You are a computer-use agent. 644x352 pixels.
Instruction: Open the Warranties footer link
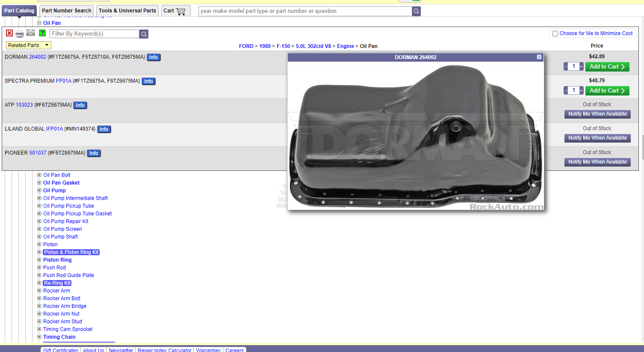(208, 350)
